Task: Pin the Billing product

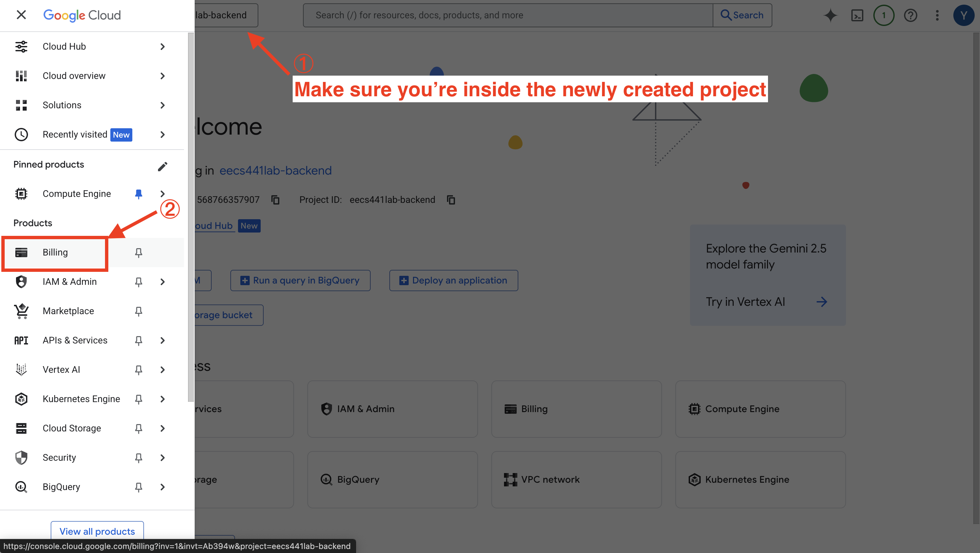Action: 138,253
